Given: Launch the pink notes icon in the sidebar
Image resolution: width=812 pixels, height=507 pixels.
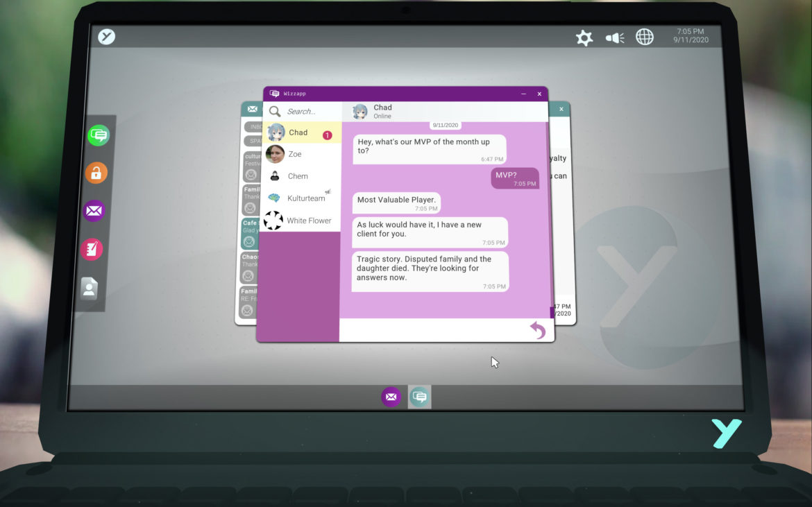Looking at the screenshot, I should 92,248.
